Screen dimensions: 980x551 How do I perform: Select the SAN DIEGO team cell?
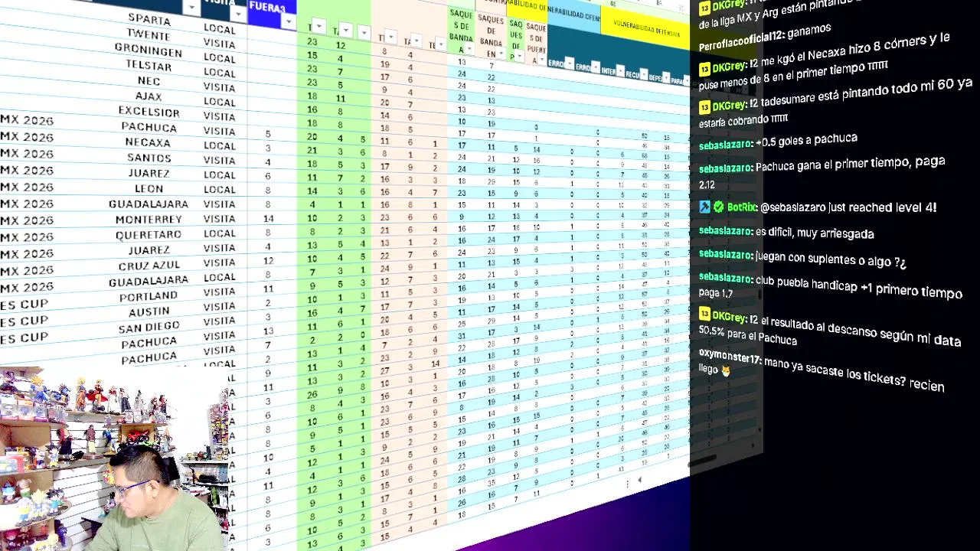[x=149, y=328]
